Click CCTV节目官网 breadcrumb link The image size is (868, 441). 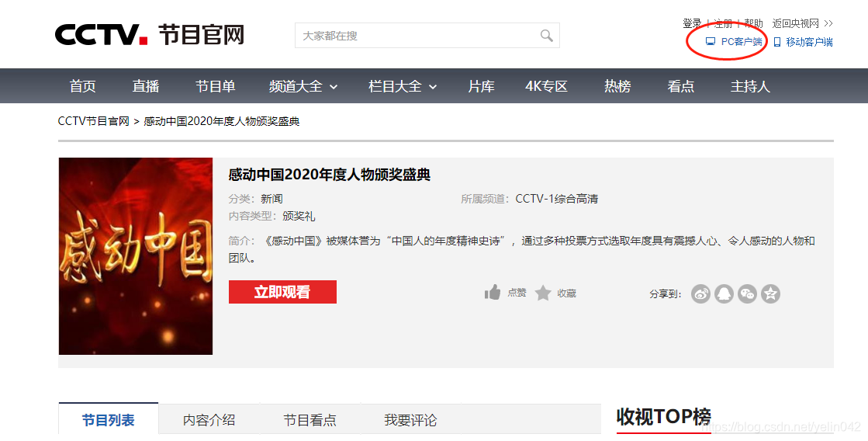point(94,121)
